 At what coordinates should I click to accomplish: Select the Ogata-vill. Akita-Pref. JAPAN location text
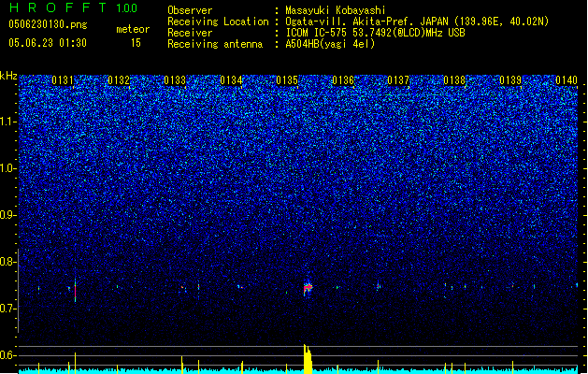point(417,22)
